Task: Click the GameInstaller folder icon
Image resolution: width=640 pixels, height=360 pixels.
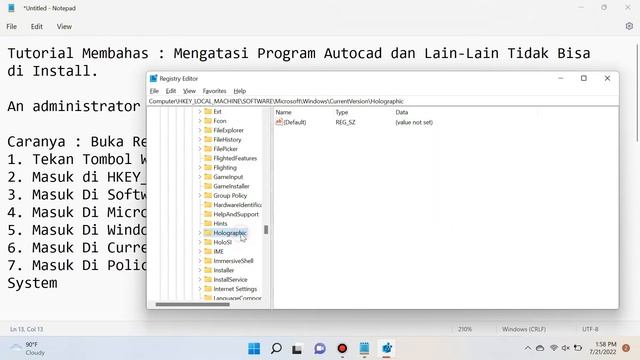Action: 208,186
